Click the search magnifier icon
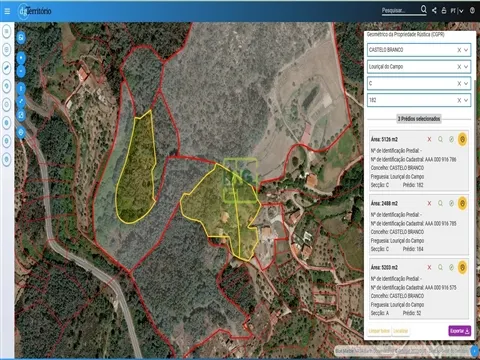This screenshot has height=360, width=480. pyautogui.click(x=423, y=9)
